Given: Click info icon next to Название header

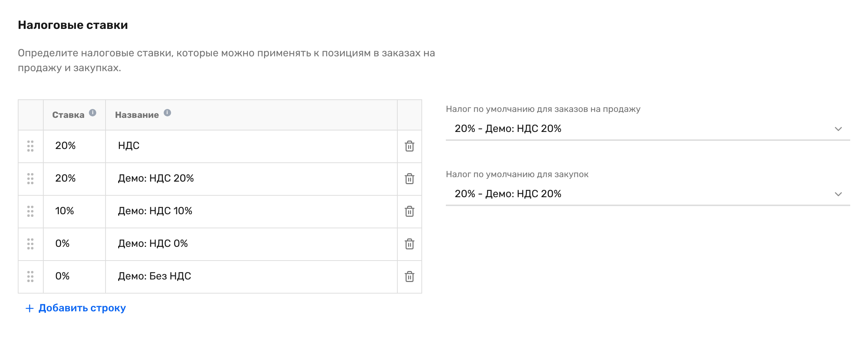Looking at the screenshot, I should [167, 113].
